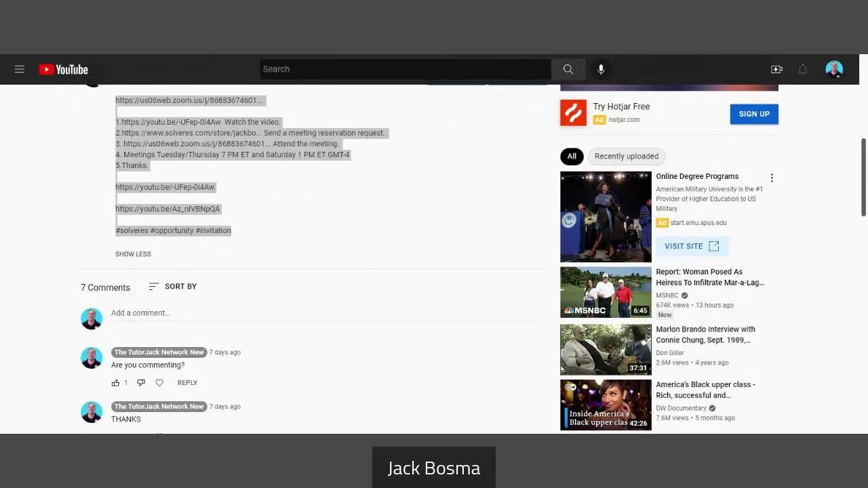868x488 pixels.
Task: Open the Marlon Brando interview thumbnail
Action: pos(606,350)
